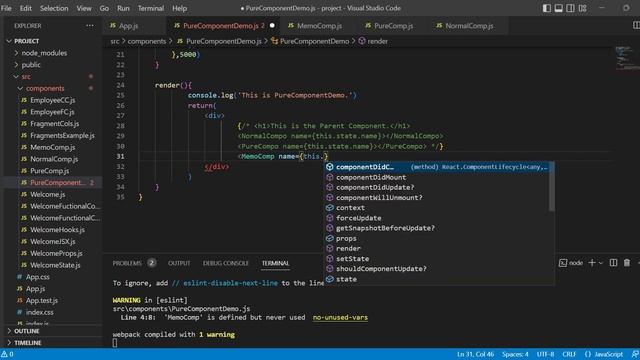This screenshot has height=360, width=640.
Task: Create new terminal with plus icon
Action: tap(591, 263)
